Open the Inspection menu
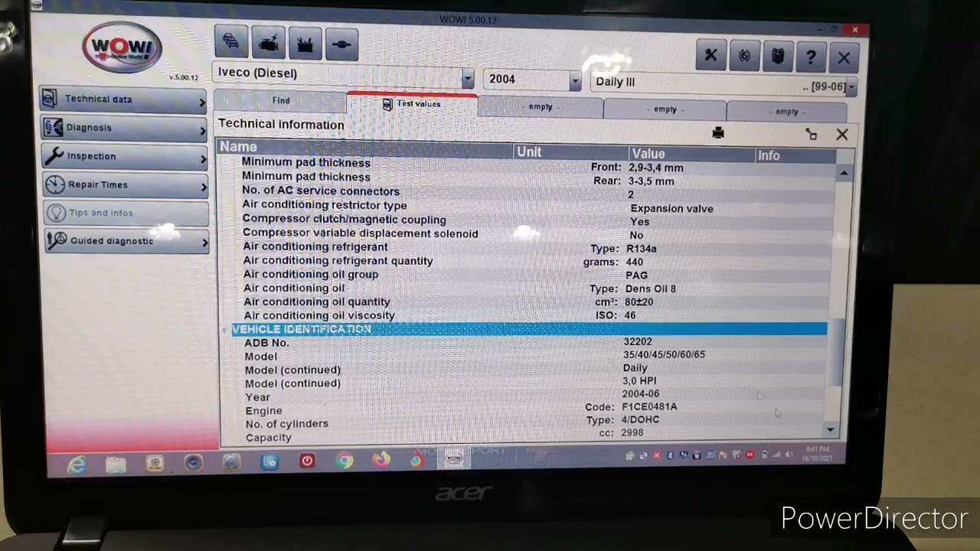Image resolution: width=980 pixels, height=551 pixels. pos(126,156)
